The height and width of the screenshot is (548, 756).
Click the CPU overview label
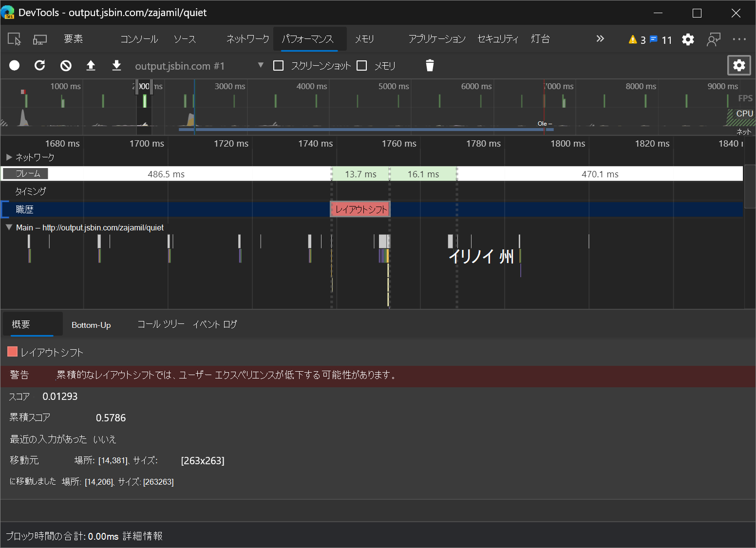pos(744,113)
